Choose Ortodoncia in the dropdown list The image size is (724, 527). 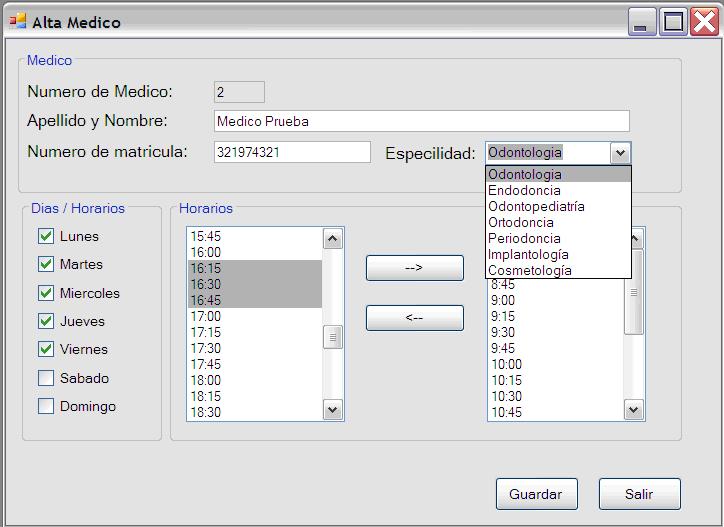[x=520, y=222]
